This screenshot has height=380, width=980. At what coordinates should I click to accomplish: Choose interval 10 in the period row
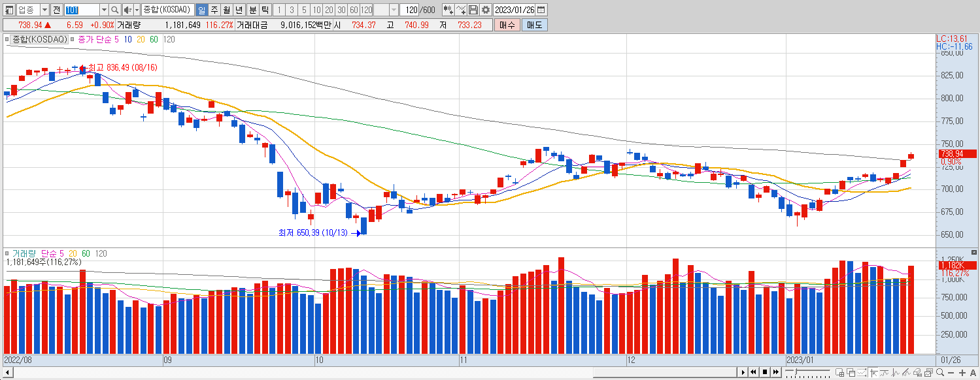(x=316, y=10)
